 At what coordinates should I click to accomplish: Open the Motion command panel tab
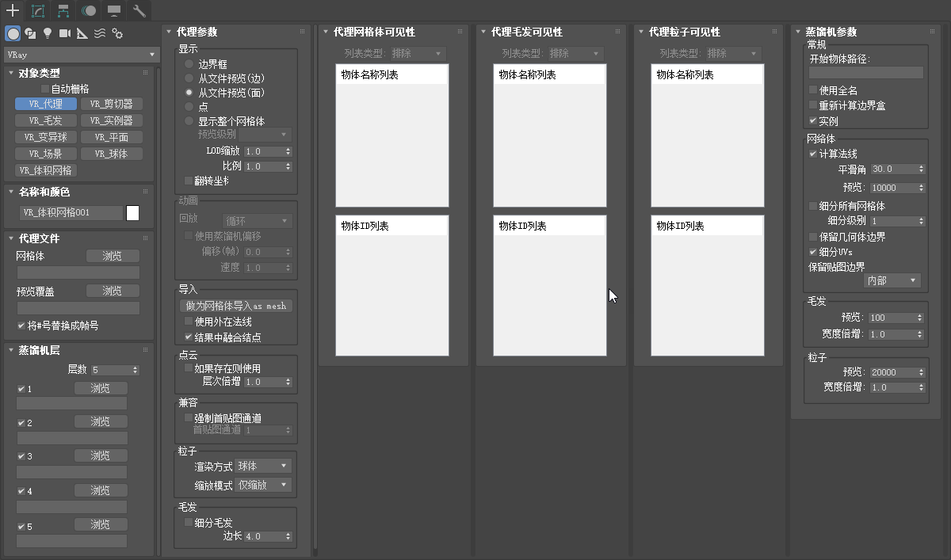click(89, 10)
